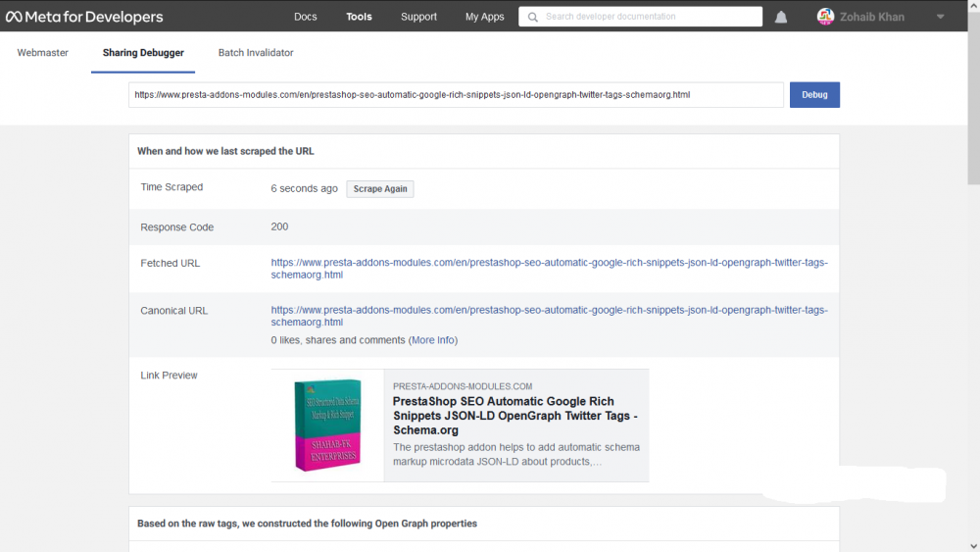
Task: Click the Time Scraped label
Action: pyautogui.click(x=171, y=187)
